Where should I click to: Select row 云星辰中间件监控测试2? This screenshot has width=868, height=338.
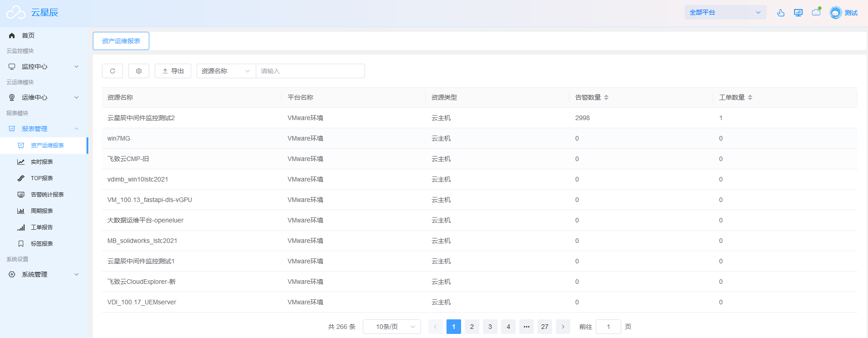[x=479, y=118]
